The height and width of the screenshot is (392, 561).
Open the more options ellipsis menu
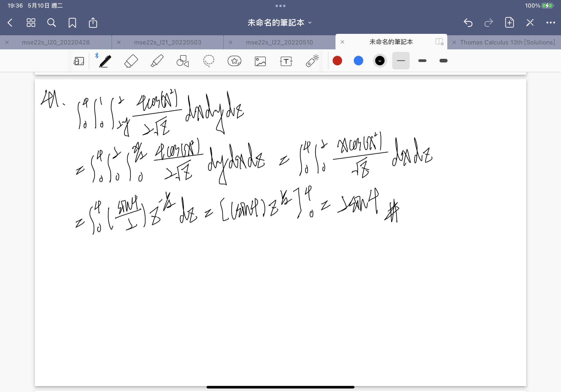pos(550,23)
